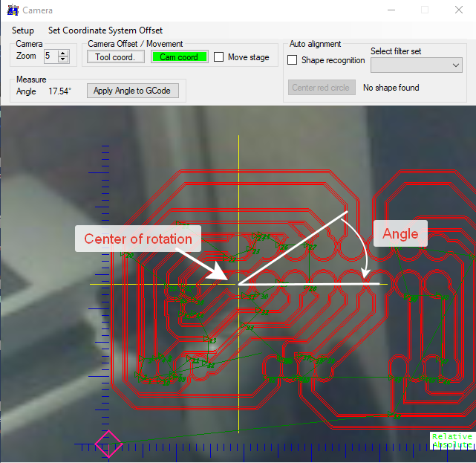Close the Camera window
476x463 pixels.
(x=458, y=10)
